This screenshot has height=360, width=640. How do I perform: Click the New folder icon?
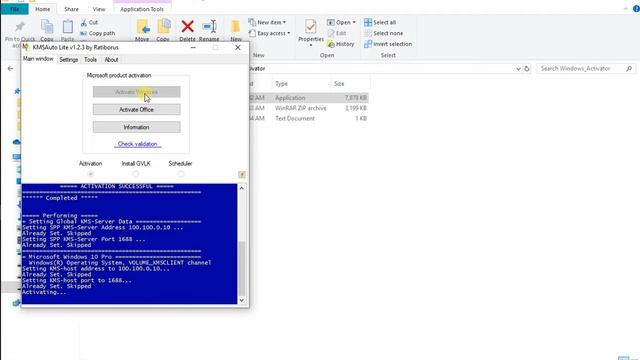tap(236, 27)
